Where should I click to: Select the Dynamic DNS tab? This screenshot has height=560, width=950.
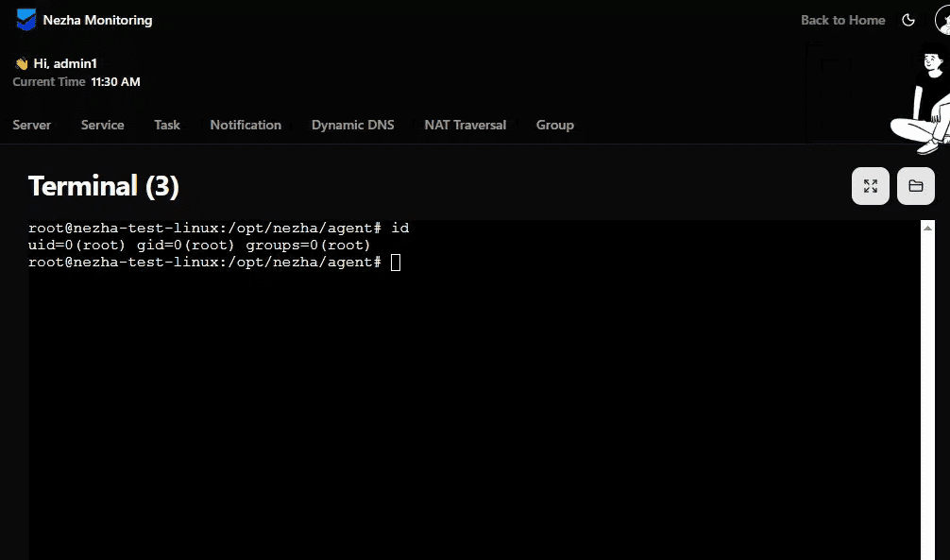tap(352, 125)
